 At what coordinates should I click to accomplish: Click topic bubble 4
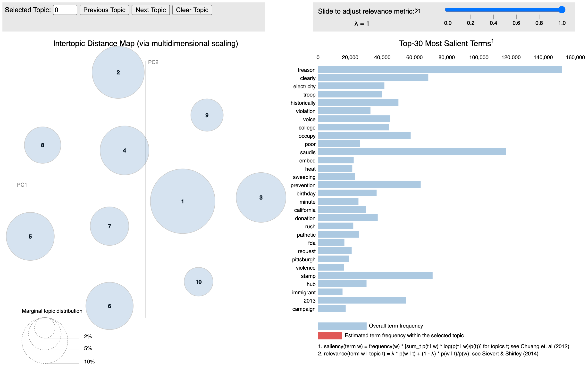(x=125, y=150)
